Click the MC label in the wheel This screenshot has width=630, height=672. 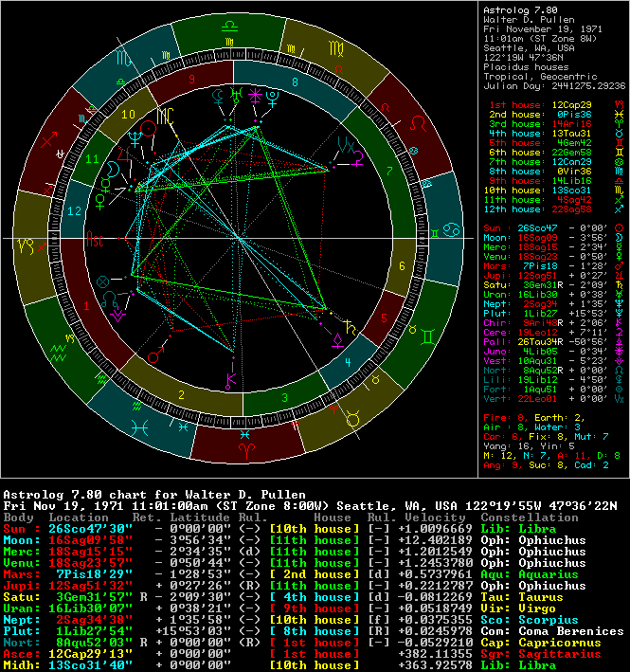[165, 117]
